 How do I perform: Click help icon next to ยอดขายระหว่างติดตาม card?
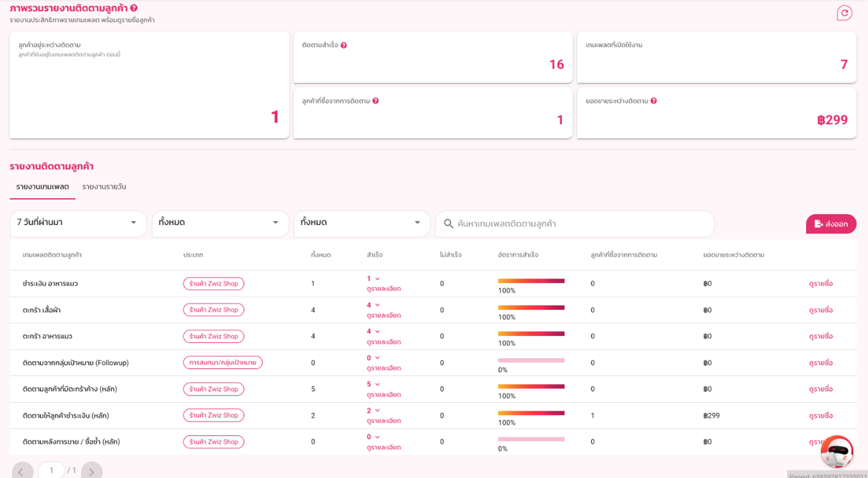pyautogui.click(x=653, y=101)
